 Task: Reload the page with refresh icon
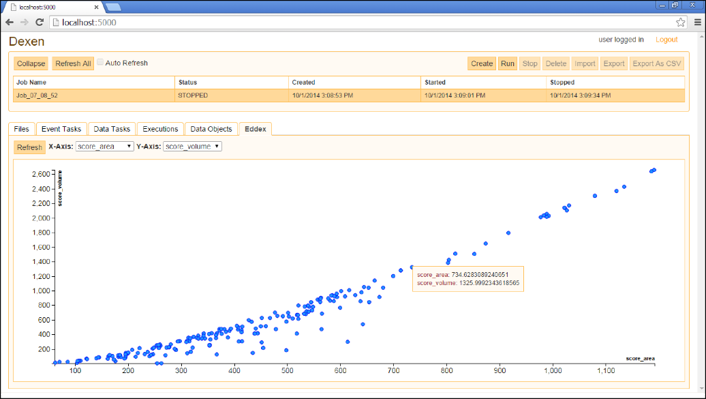click(40, 22)
